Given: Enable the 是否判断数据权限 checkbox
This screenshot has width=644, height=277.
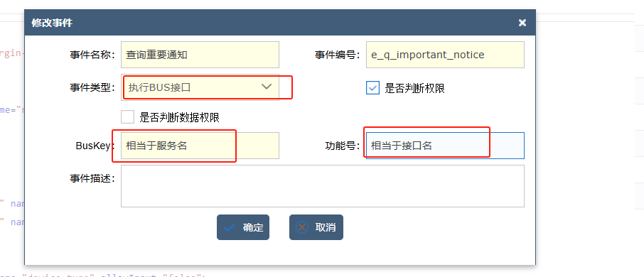Looking at the screenshot, I should click(x=128, y=117).
